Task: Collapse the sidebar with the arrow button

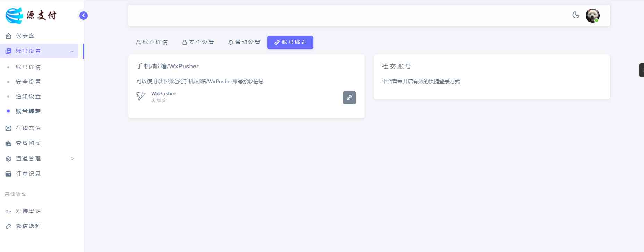Action: click(84, 15)
